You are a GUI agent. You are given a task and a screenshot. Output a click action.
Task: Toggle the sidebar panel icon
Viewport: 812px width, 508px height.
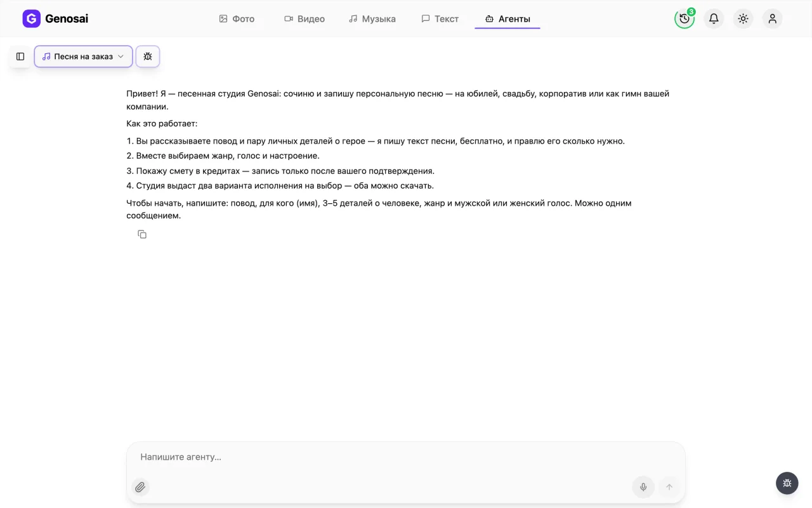pyautogui.click(x=20, y=57)
